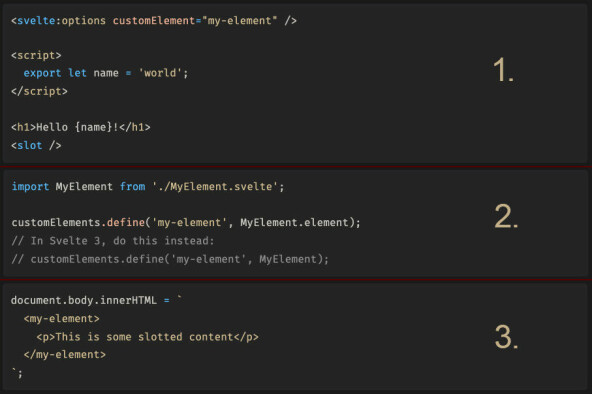Click the h1 Hello {name} line
Image resolution: width=592 pixels, height=394 pixels.
(80, 127)
